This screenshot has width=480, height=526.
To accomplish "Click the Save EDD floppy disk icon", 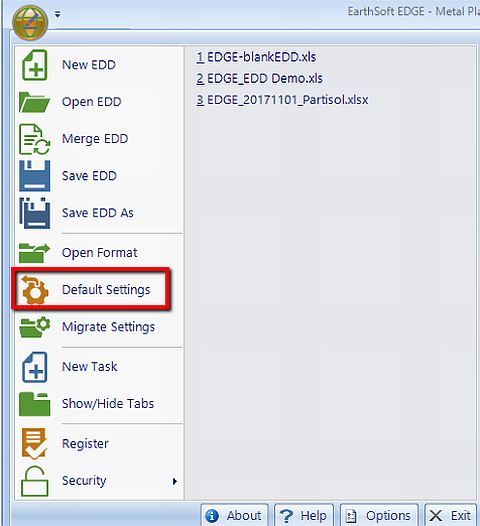I will pyautogui.click(x=35, y=176).
